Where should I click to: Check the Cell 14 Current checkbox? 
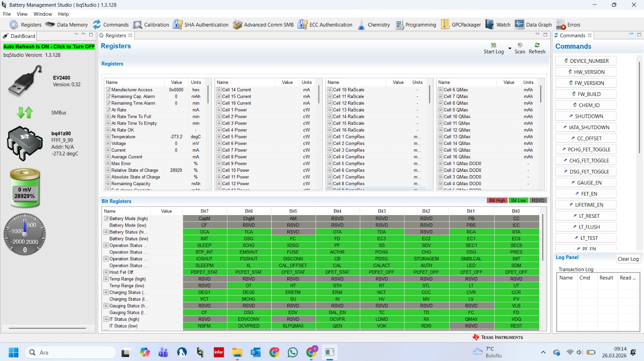(x=219, y=90)
